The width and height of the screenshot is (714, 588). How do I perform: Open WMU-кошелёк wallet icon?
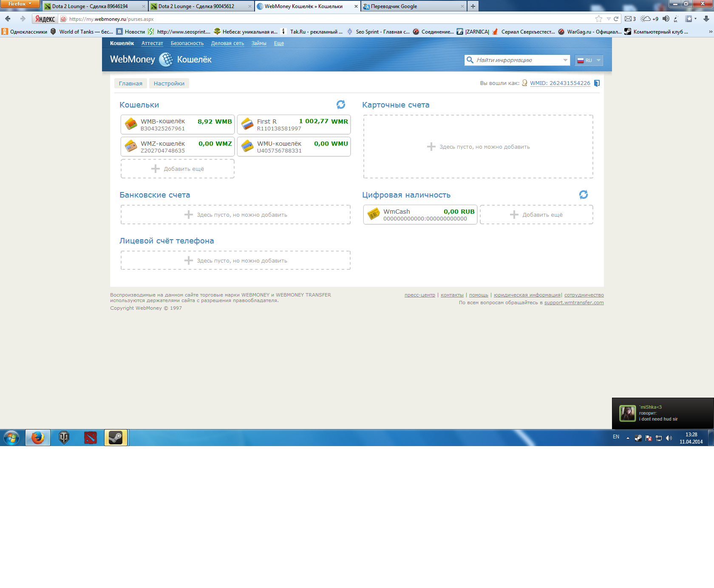click(x=247, y=147)
